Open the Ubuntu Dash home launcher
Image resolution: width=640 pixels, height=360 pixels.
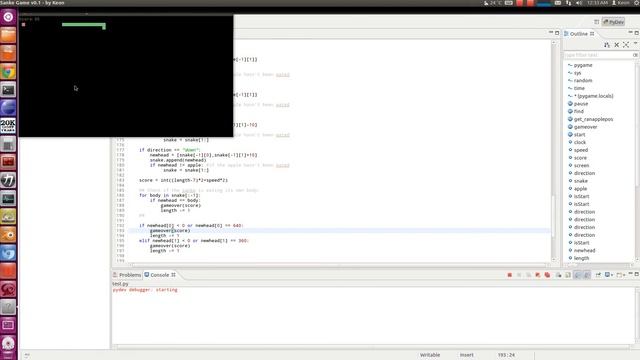tap(8, 17)
